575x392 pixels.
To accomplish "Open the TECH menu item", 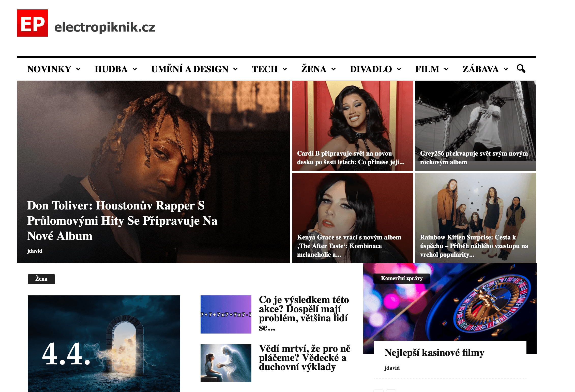I will (x=265, y=69).
